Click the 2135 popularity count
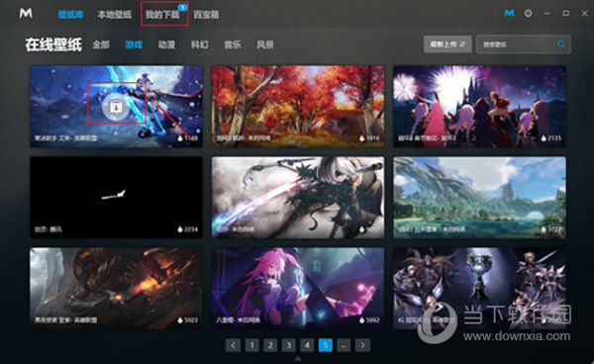The image size is (594, 364). point(554,138)
